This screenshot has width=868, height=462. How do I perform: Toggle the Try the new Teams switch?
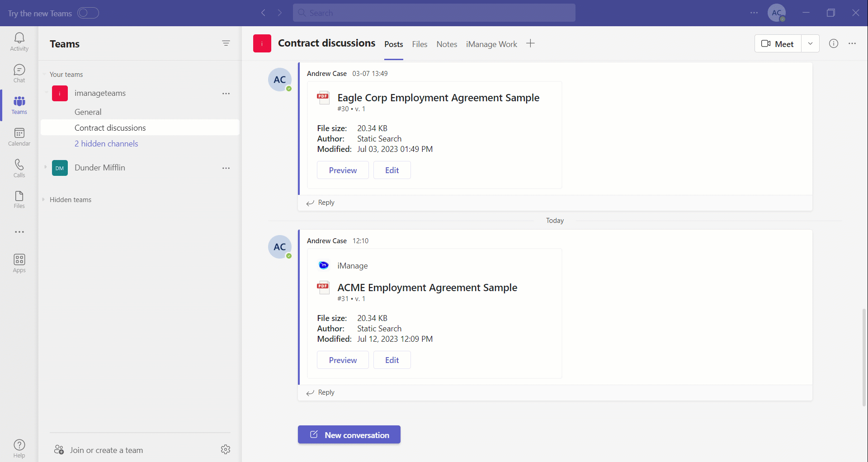[88, 13]
